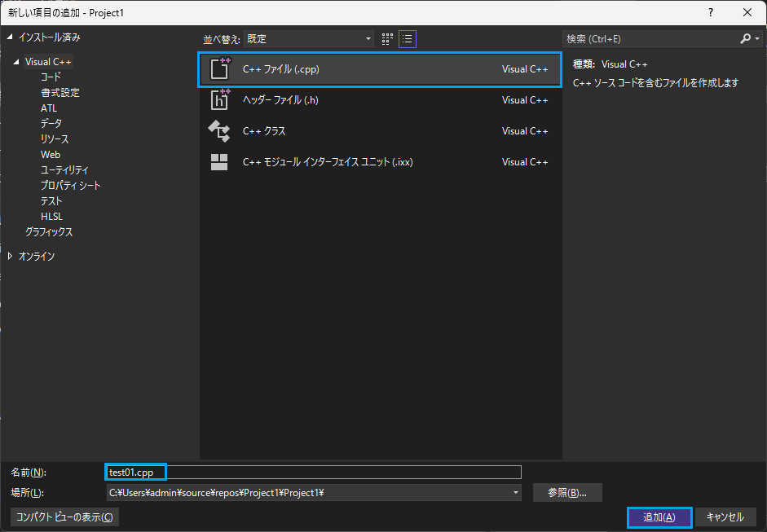Select the ヘッダー ファイル (.h) icon
The width and height of the screenshot is (767, 532).
pyautogui.click(x=219, y=99)
